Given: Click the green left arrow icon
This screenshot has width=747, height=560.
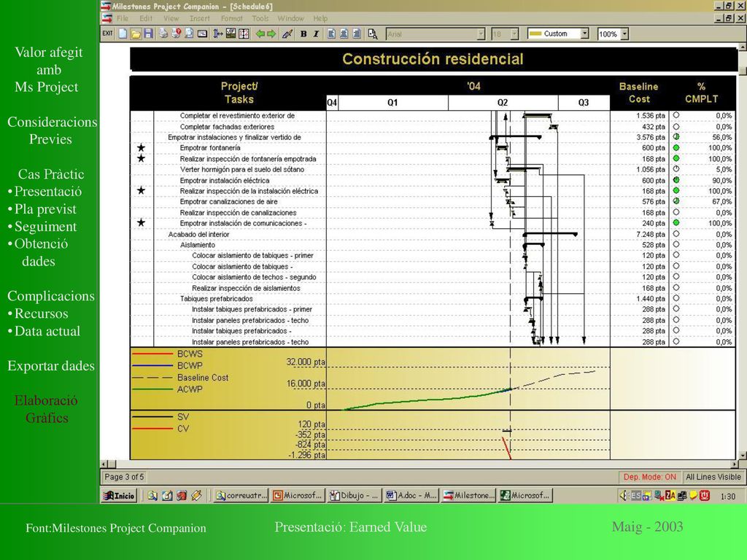Looking at the screenshot, I should point(260,34).
